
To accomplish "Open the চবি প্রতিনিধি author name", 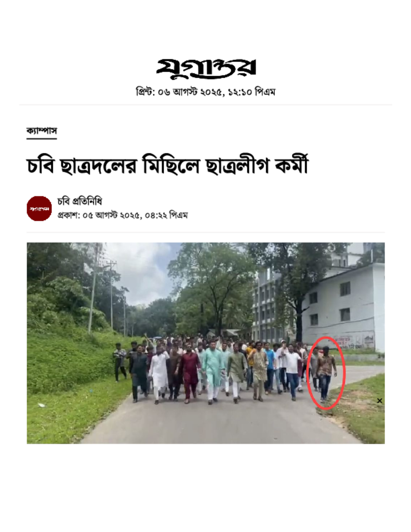I will 79,202.
